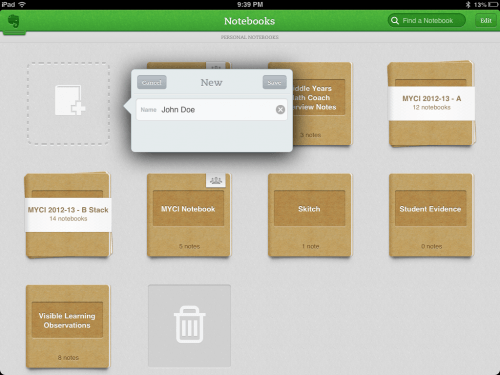Tap the Edit button
The height and width of the screenshot is (375, 500).
pos(486,21)
